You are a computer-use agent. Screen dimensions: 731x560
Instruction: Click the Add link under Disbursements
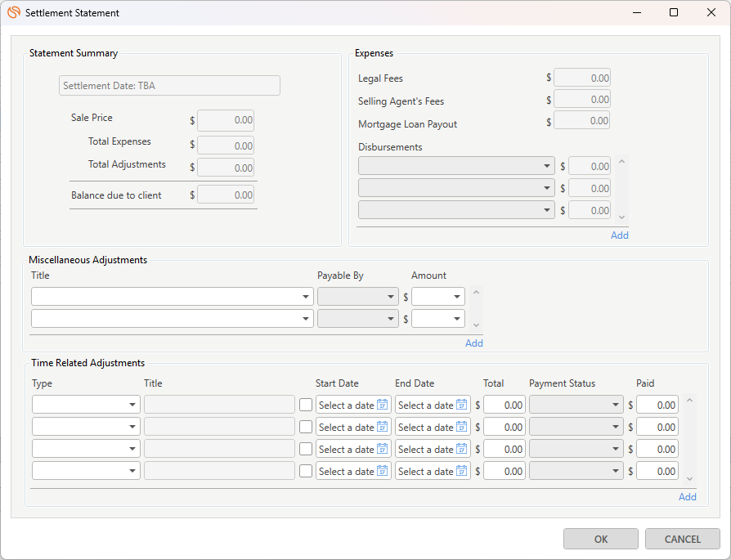coord(620,235)
